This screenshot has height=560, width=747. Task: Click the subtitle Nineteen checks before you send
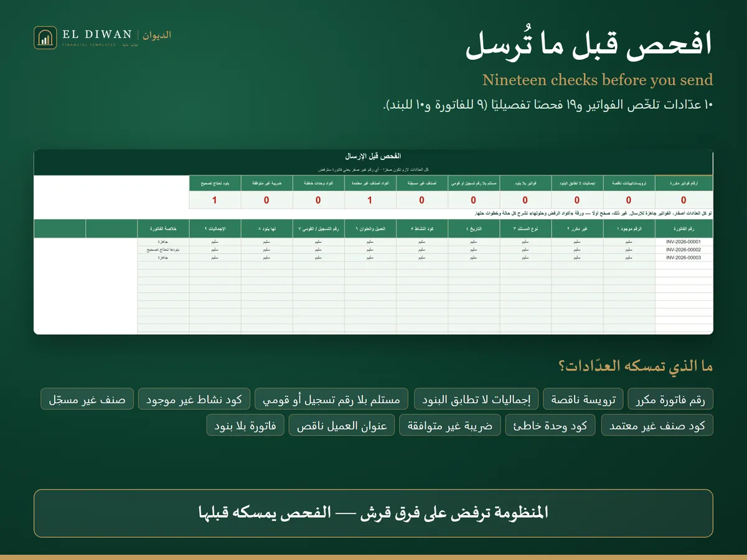598,80
